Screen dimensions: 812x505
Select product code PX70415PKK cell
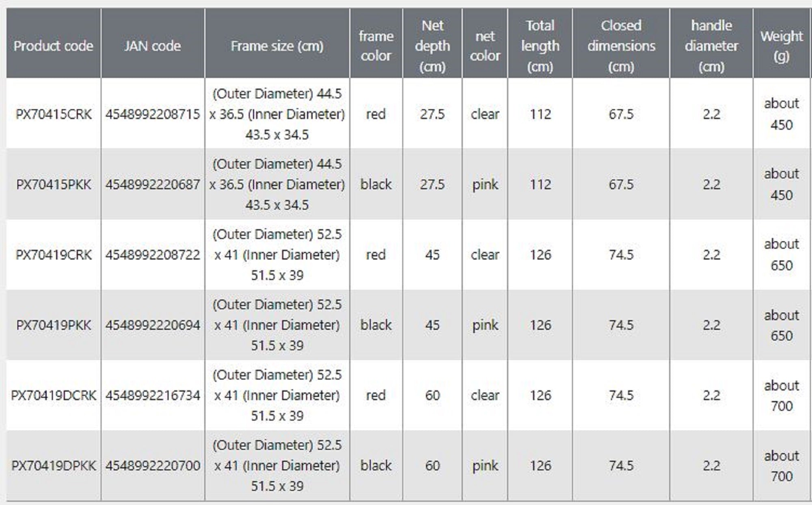(54, 184)
